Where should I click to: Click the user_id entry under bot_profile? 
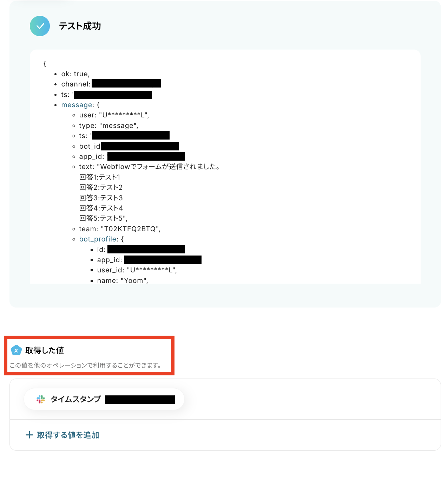coord(137,270)
